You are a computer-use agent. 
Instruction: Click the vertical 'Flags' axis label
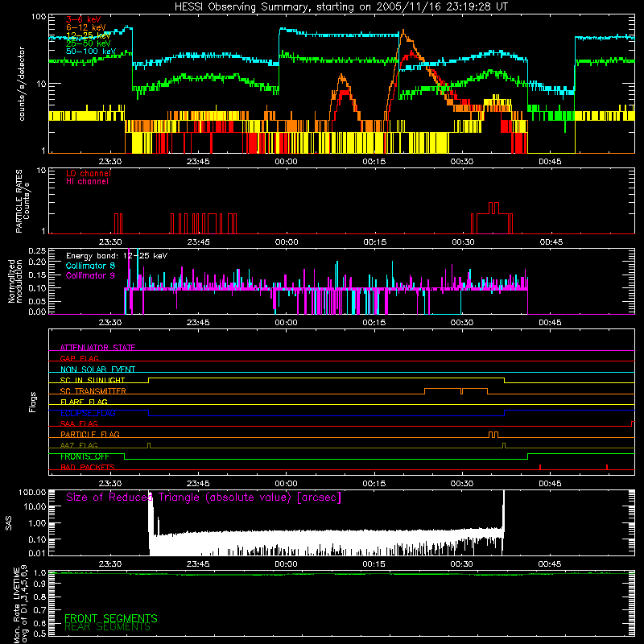tap(33, 402)
